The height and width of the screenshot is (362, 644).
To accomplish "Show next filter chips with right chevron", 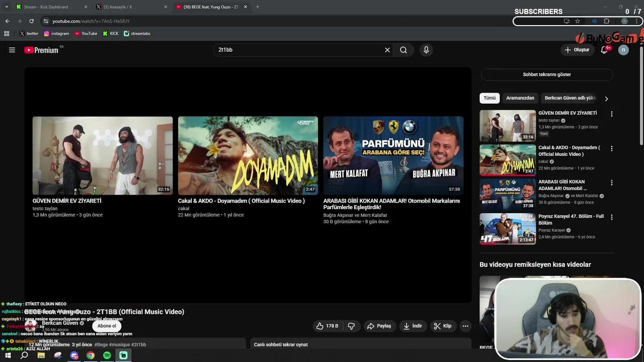I will [x=606, y=99].
